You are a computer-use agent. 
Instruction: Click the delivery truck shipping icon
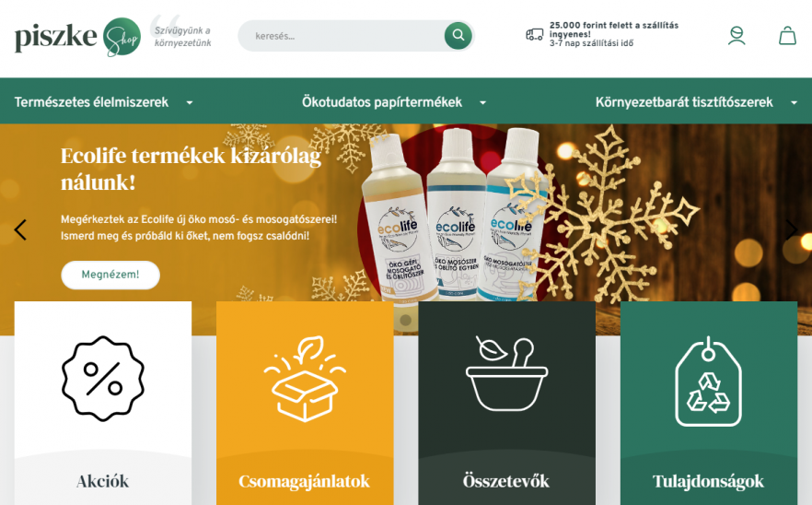[534, 35]
